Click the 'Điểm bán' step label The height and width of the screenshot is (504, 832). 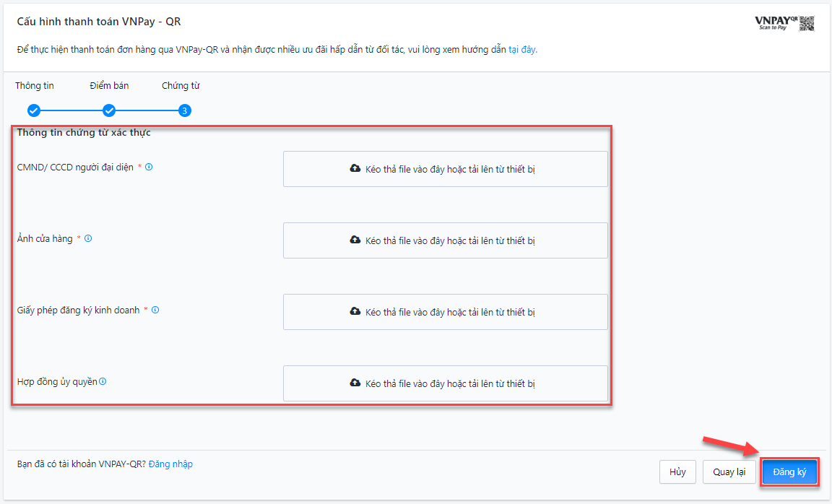tap(109, 86)
